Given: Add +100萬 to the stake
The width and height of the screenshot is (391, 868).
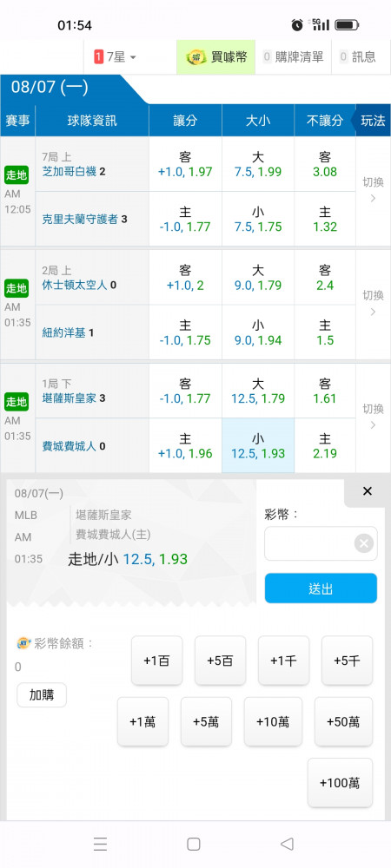Looking at the screenshot, I should pyautogui.click(x=340, y=783).
